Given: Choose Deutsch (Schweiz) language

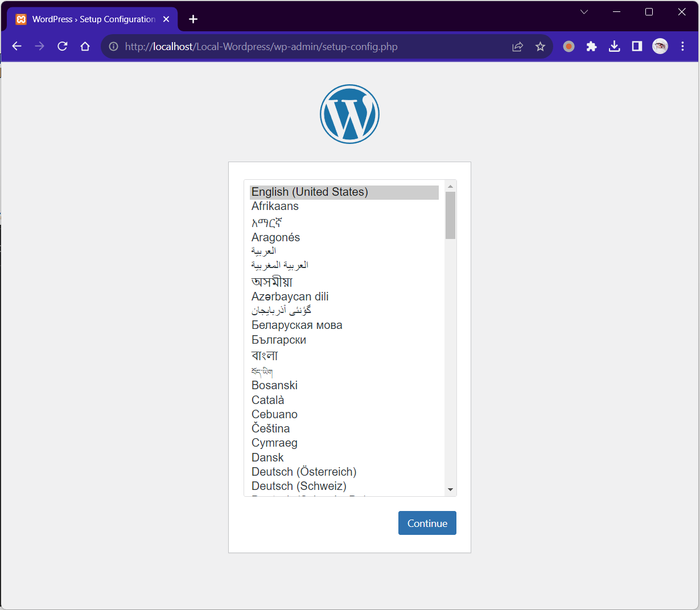Looking at the screenshot, I should [x=344, y=487].
